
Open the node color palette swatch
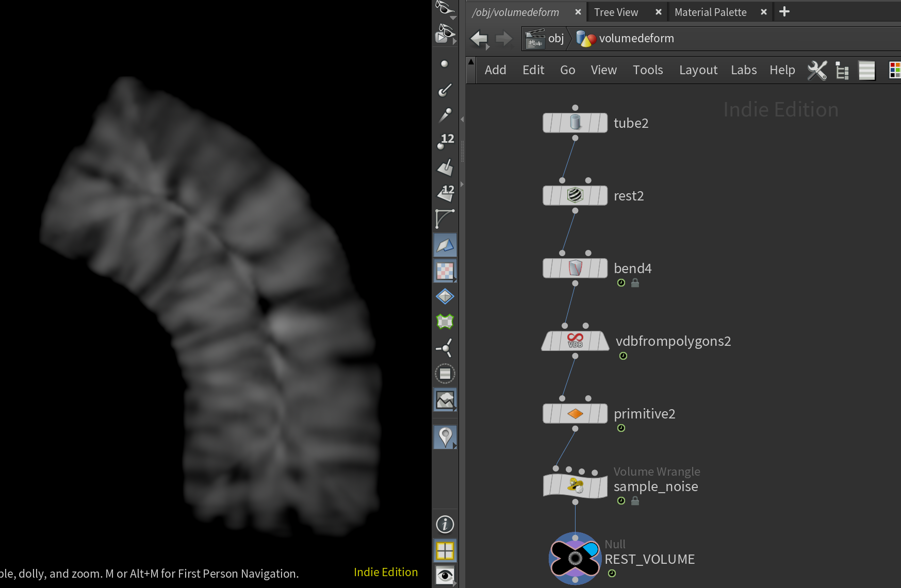(x=895, y=70)
